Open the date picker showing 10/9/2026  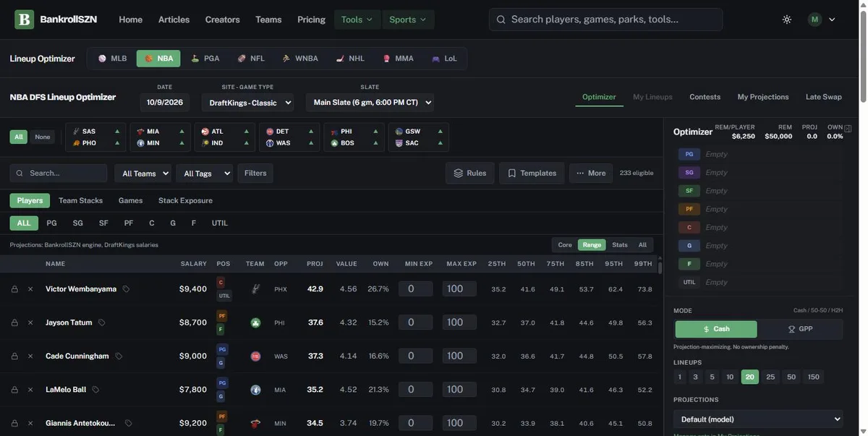[x=165, y=103]
